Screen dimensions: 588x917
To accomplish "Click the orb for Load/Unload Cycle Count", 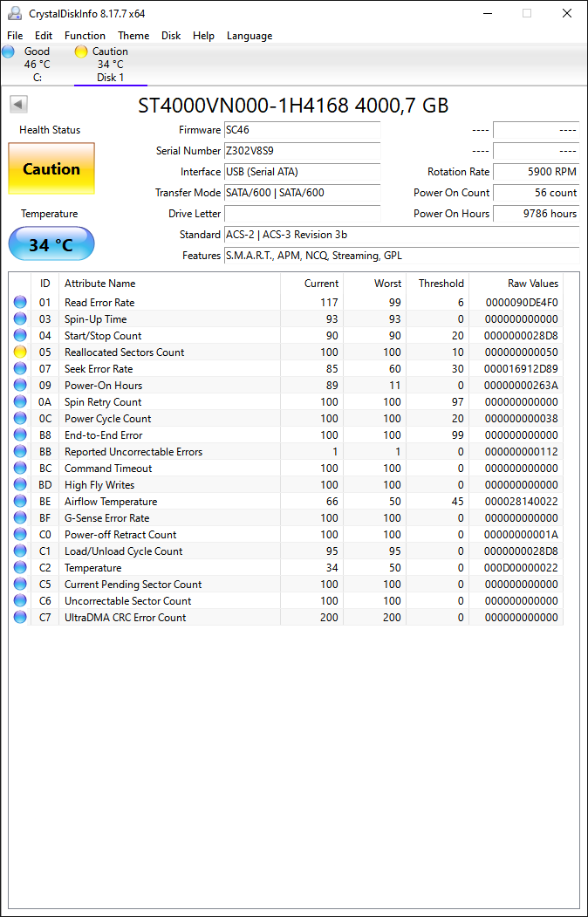I will tap(20, 551).
